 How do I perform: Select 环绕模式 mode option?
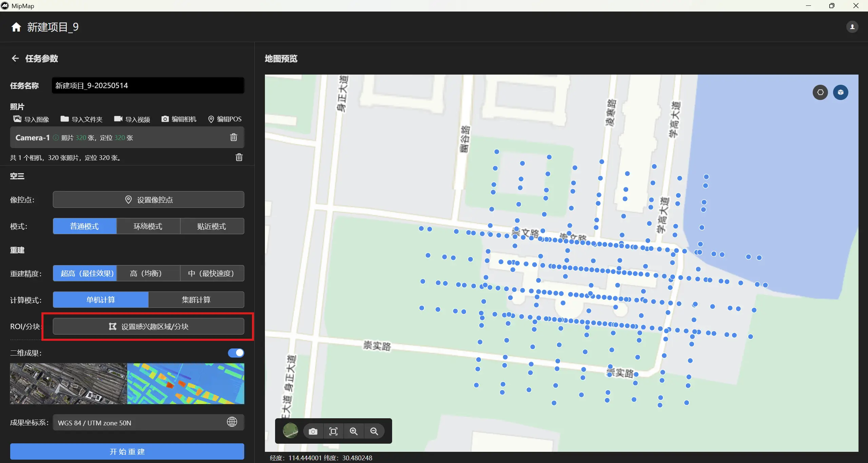click(148, 226)
